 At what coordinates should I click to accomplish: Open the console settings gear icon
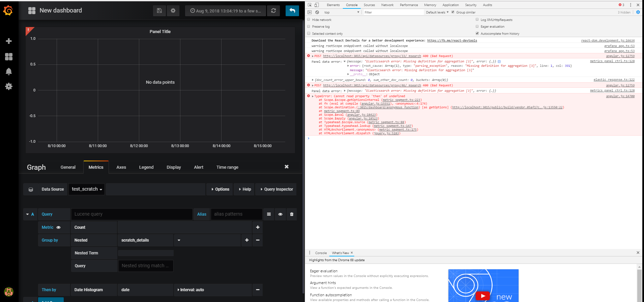[638, 12]
